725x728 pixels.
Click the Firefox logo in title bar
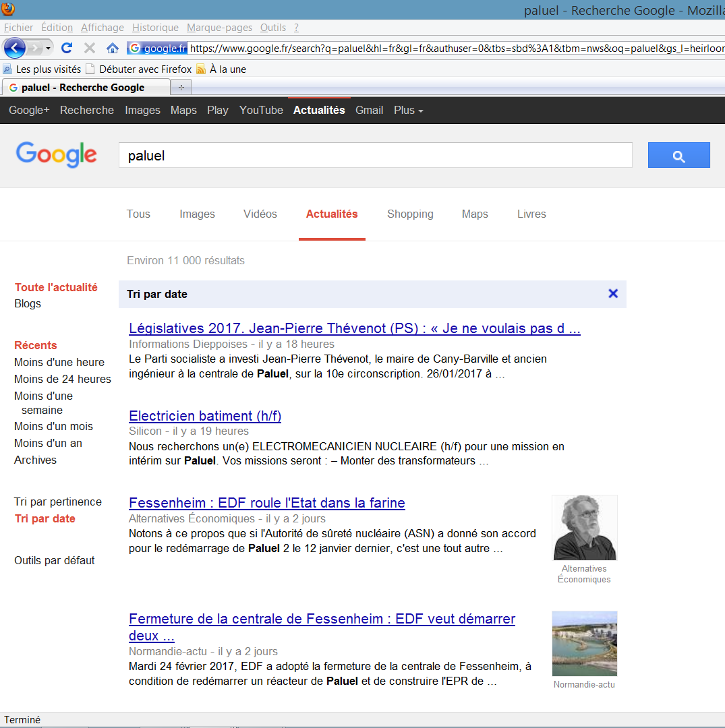point(8,9)
